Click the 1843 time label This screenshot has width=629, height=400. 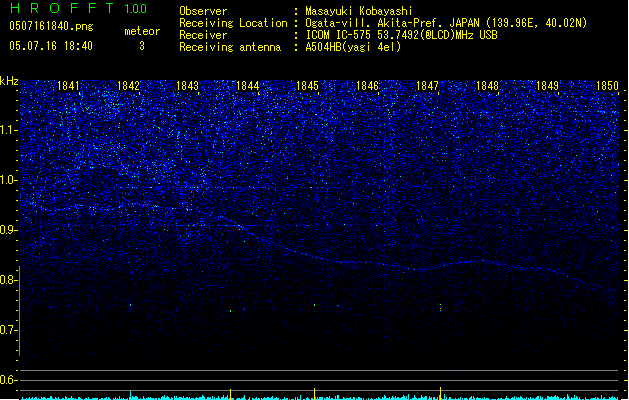click(188, 85)
